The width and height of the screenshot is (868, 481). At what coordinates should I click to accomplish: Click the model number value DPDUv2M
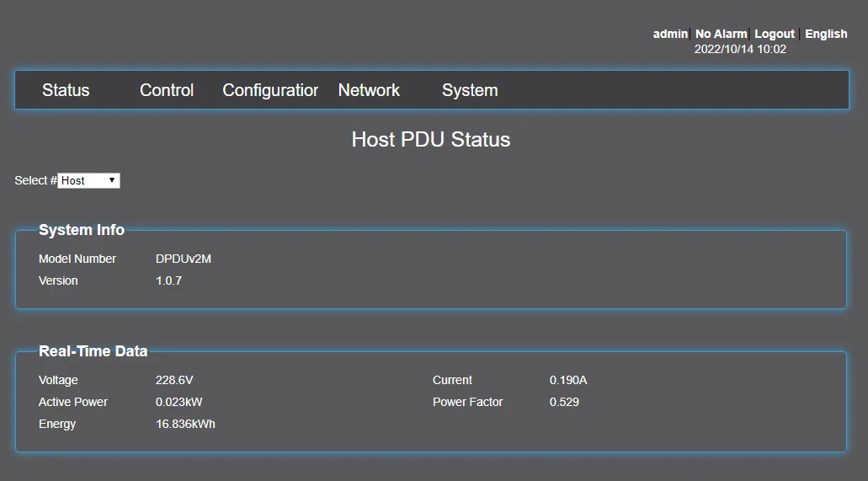[184, 259]
